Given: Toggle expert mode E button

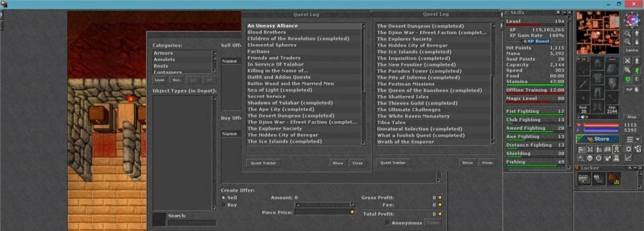Looking at the screenshot, I should pyautogui.click(x=637, y=79).
